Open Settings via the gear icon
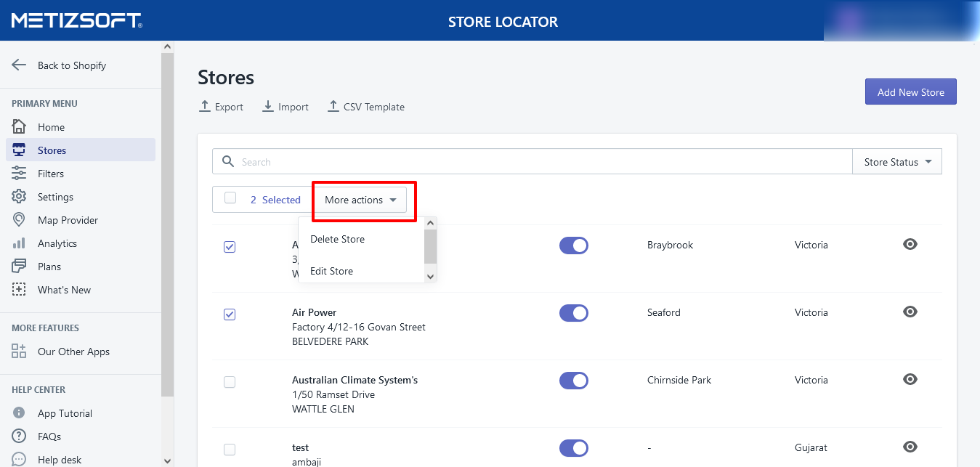980x467 pixels. (x=19, y=197)
